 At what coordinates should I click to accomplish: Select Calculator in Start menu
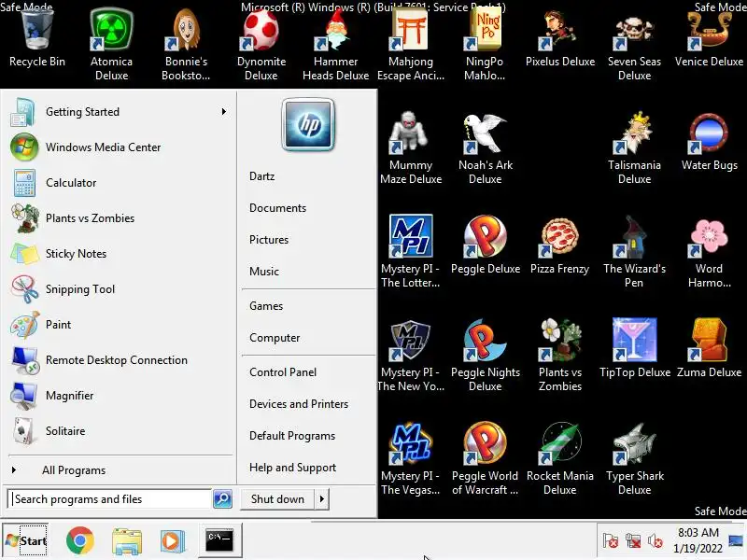coord(120,183)
